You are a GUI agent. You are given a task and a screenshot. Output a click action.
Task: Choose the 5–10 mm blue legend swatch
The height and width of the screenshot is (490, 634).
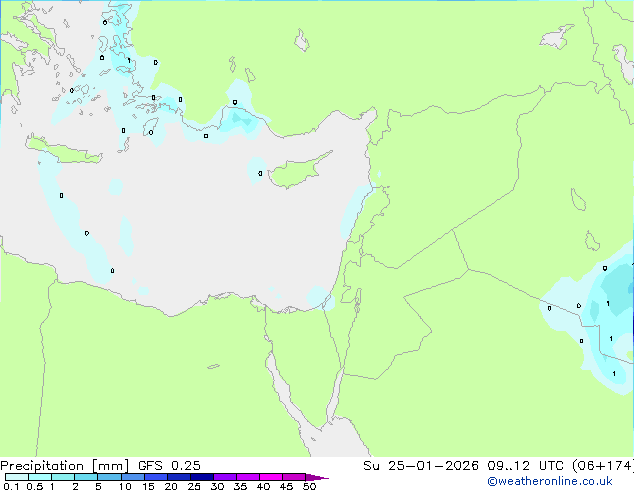(x=109, y=477)
